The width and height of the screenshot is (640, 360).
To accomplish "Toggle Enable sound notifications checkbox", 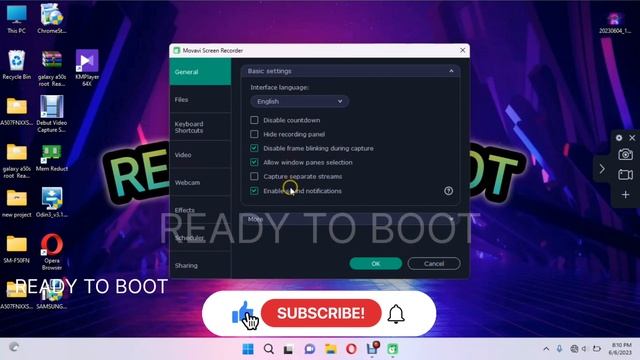I will coord(254,191).
